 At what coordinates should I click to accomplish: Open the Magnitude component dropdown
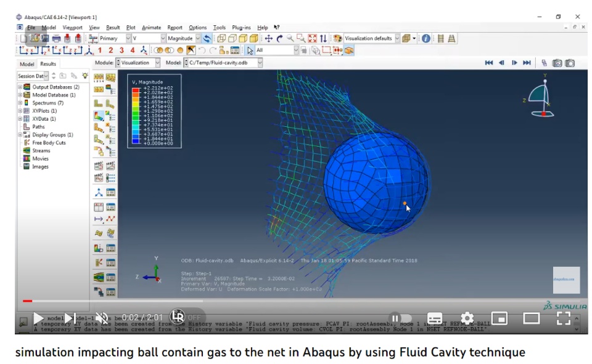[x=183, y=38]
